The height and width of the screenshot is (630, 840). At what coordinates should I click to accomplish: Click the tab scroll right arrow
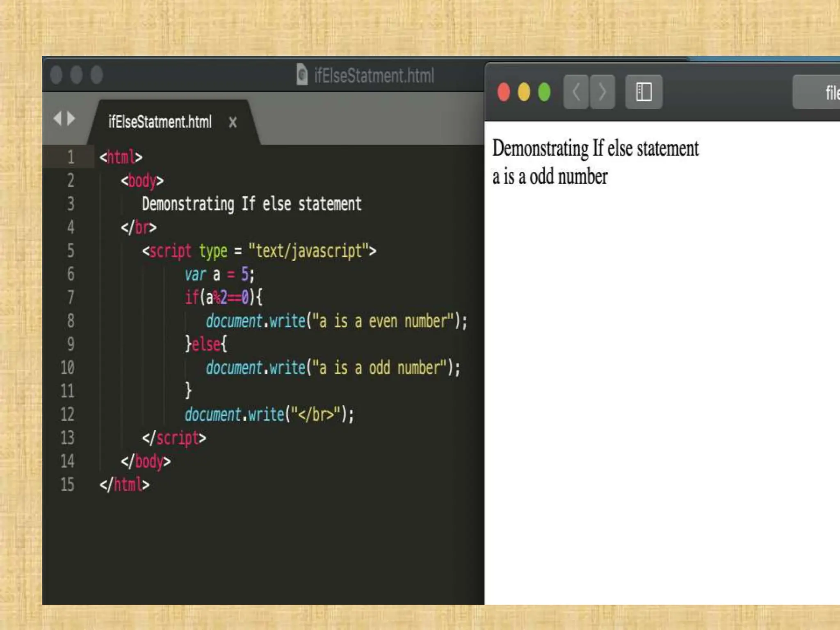(x=71, y=119)
